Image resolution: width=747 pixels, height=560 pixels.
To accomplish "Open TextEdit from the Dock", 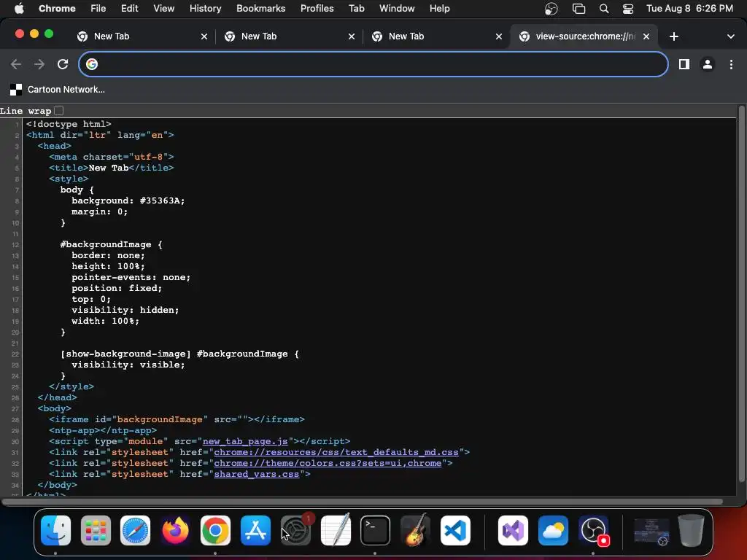I will coord(336,531).
